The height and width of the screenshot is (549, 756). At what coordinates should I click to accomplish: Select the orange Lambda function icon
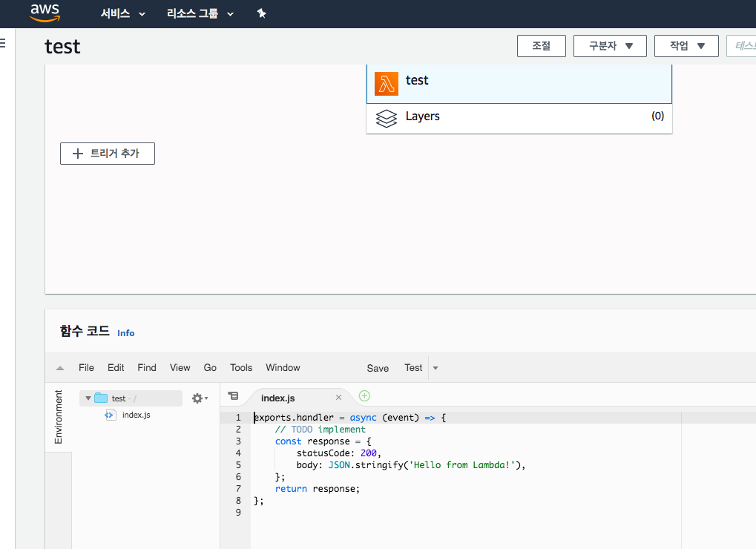[x=387, y=84]
